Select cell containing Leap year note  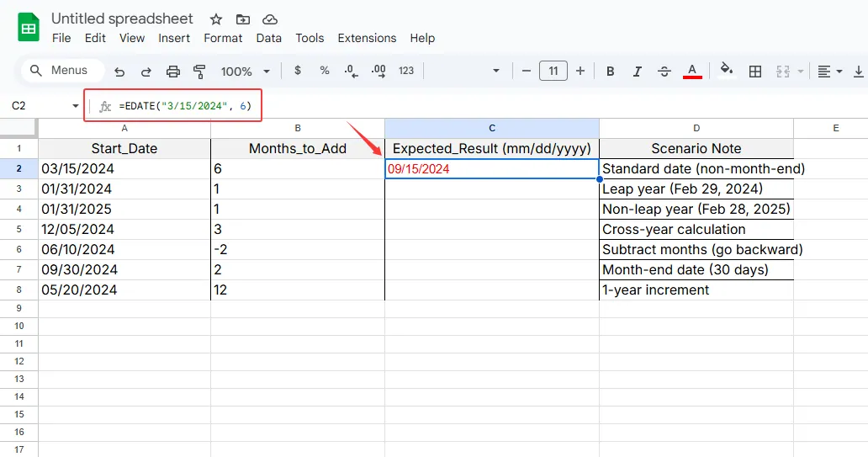(696, 189)
